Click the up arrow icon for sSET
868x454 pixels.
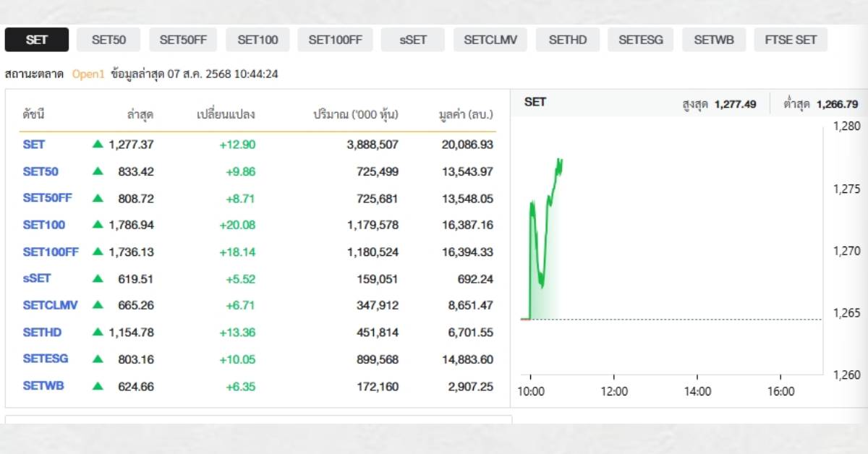98,278
